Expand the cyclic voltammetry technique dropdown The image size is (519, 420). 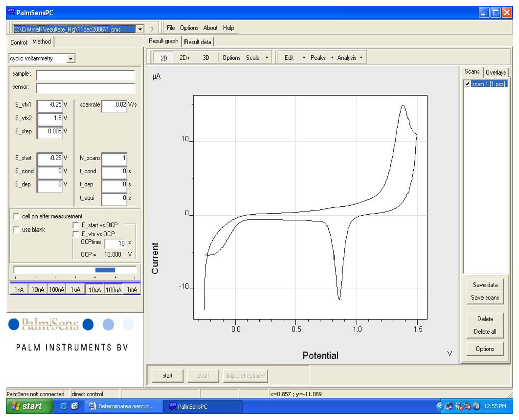71,59
